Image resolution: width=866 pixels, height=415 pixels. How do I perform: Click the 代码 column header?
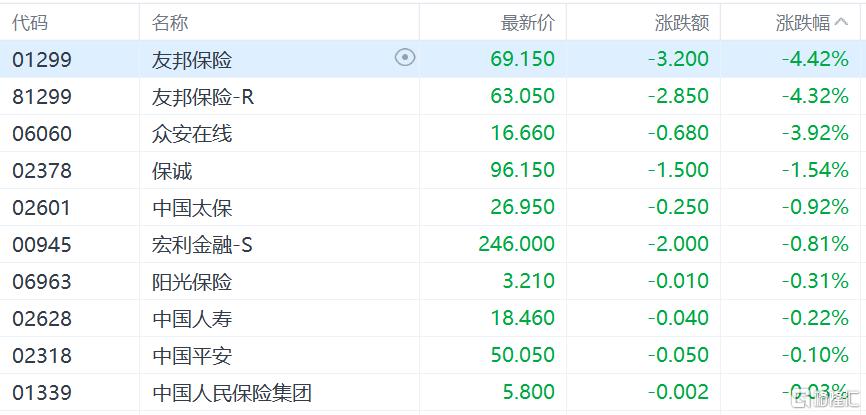[x=30, y=22]
